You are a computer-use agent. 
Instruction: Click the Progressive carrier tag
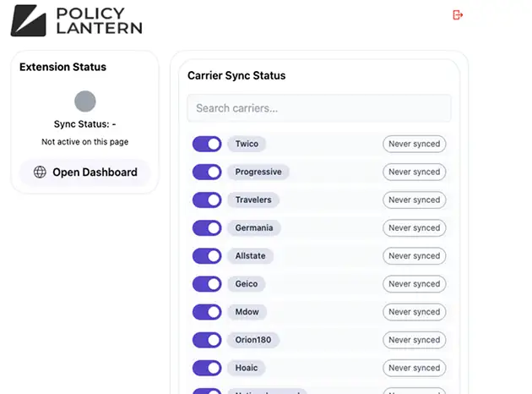(258, 172)
